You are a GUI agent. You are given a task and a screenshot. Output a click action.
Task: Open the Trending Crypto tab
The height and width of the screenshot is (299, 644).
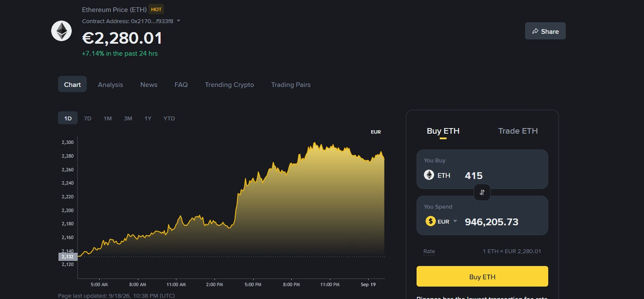(229, 84)
